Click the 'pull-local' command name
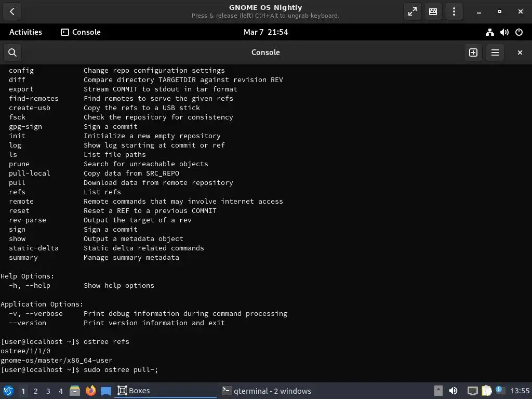Viewport: 532px width, 399px height. (30, 173)
